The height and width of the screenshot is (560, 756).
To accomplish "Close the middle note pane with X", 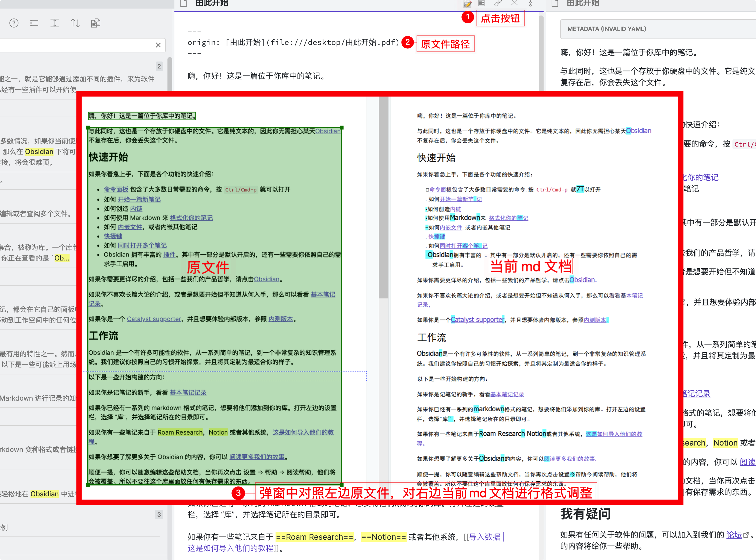I will [514, 3].
